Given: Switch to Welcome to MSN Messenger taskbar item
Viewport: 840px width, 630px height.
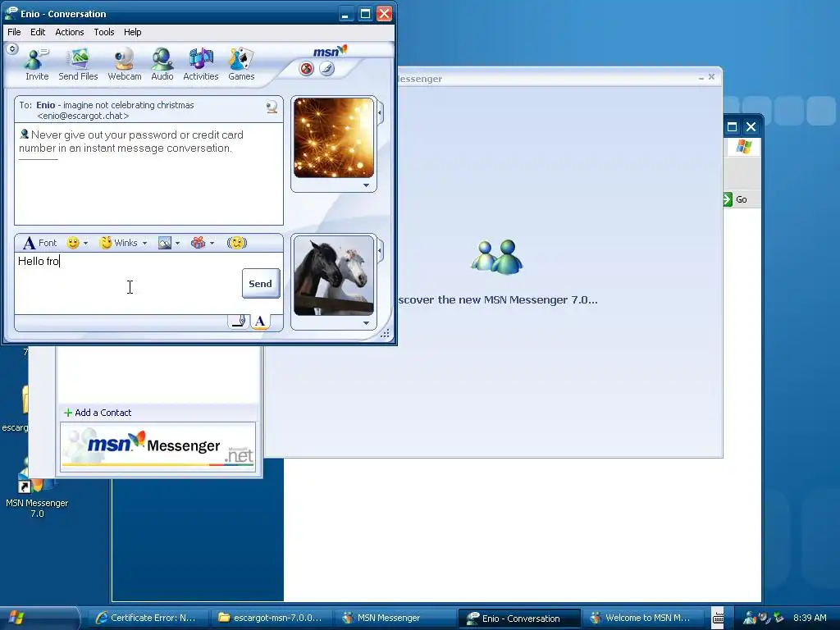Looking at the screenshot, I should [x=642, y=618].
